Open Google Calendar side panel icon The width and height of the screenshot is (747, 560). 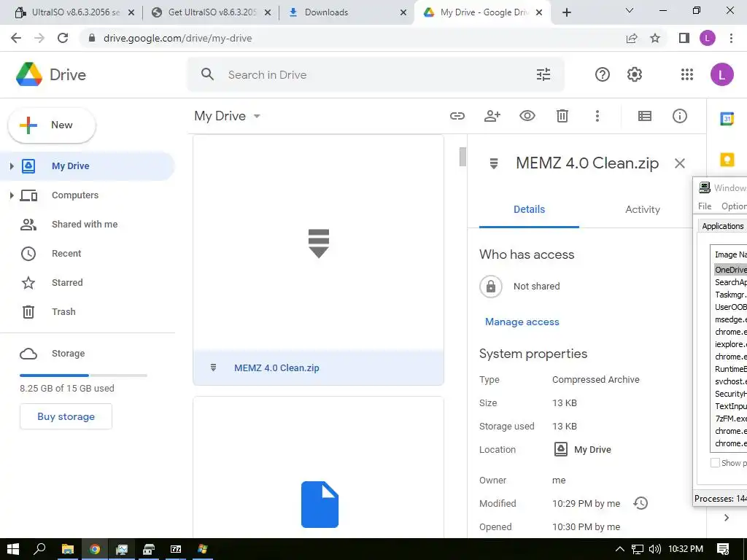[x=727, y=119]
